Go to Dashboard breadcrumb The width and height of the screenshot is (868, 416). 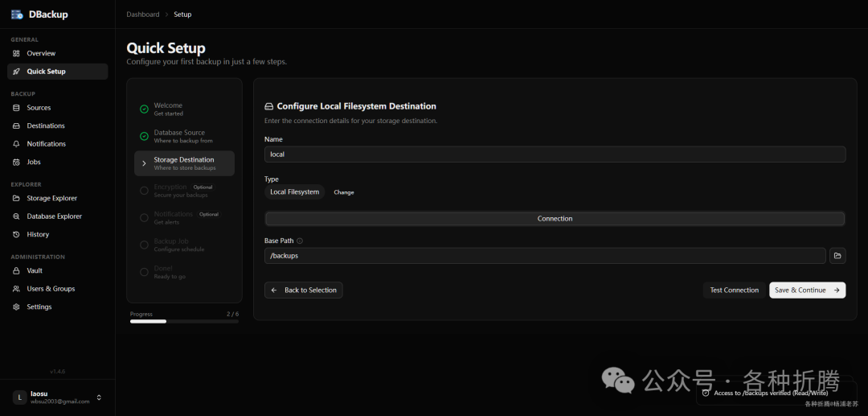tap(143, 14)
